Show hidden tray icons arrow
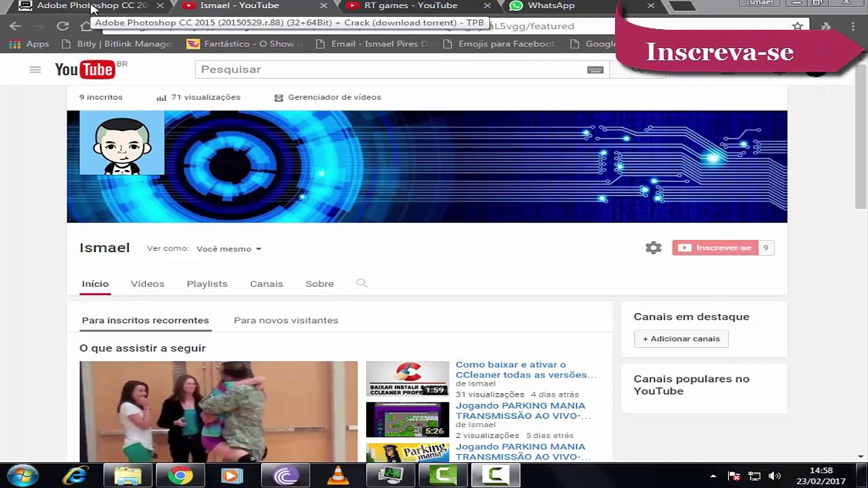The image size is (868, 488). (713, 476)
